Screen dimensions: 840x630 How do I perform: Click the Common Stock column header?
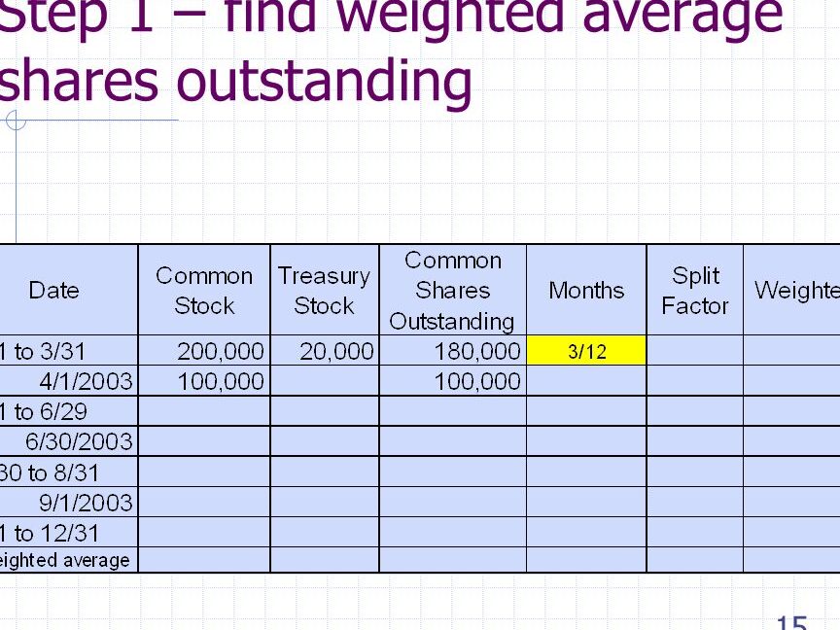204,291
